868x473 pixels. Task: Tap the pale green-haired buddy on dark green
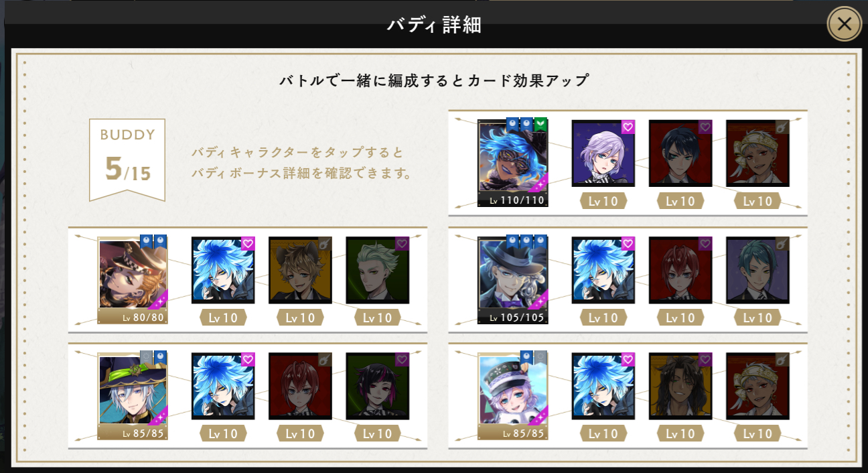377,270
